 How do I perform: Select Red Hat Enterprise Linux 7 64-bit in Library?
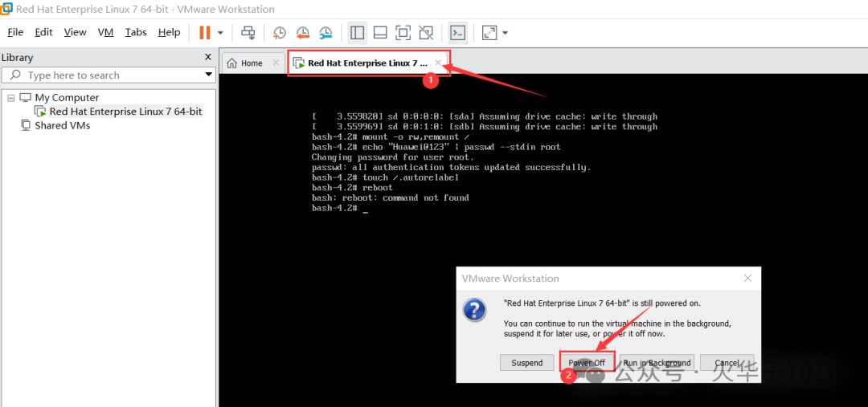(125, 111)
